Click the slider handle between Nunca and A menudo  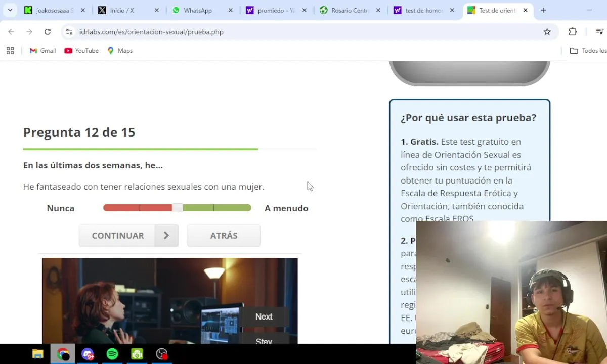tap(178, 208)
